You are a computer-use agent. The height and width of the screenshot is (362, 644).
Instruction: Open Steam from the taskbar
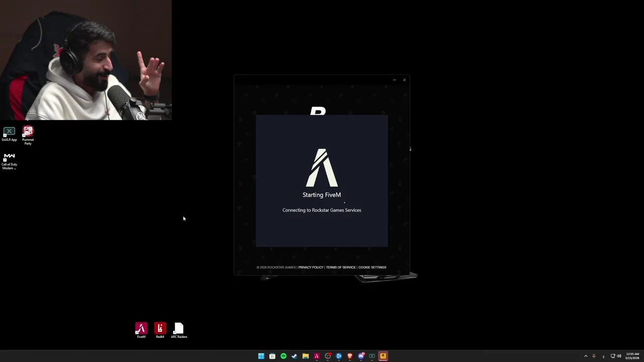294,356
